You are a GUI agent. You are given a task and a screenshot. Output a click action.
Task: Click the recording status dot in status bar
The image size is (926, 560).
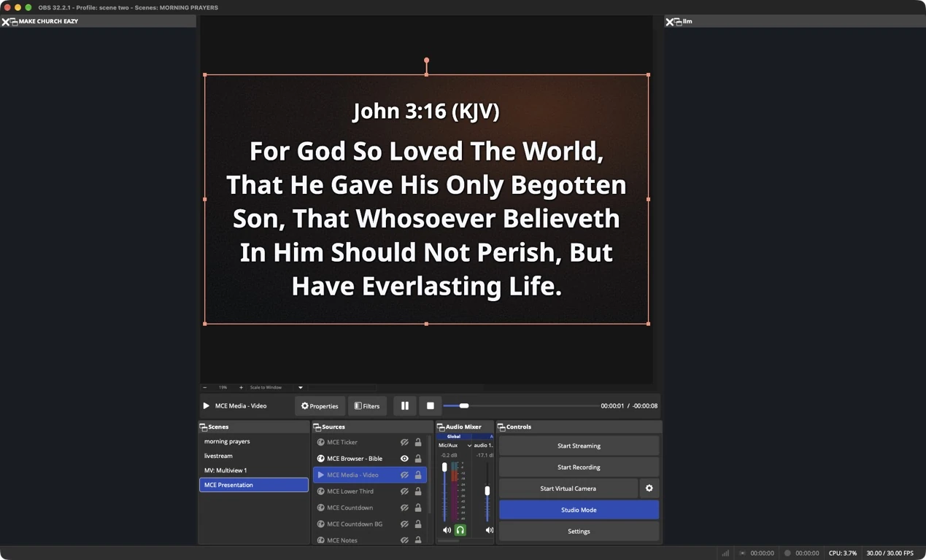coord(787,553)
